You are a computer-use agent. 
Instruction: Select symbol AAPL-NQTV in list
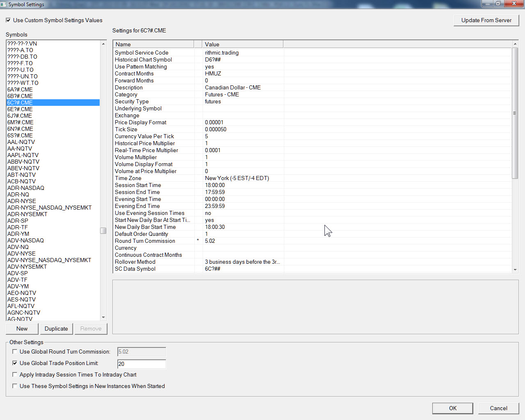pos(53,155)
